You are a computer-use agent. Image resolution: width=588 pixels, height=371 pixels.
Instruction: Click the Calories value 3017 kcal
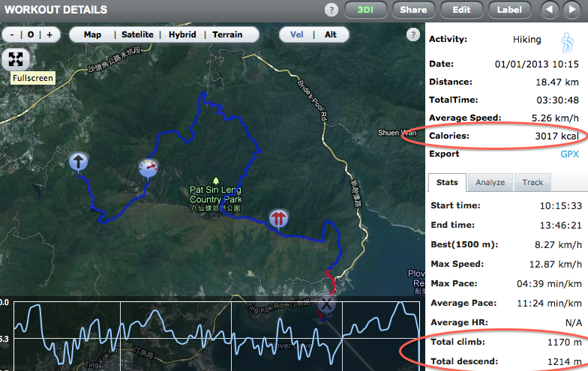[556, 136]
